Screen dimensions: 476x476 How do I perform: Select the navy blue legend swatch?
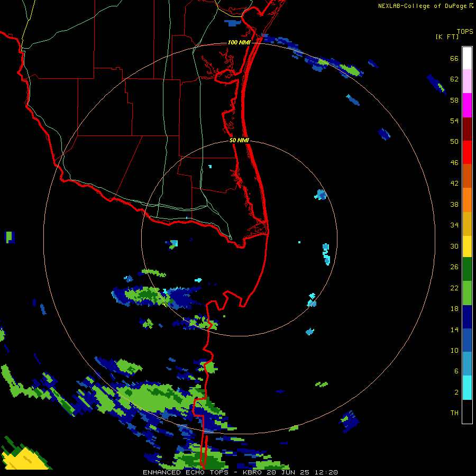467,317
